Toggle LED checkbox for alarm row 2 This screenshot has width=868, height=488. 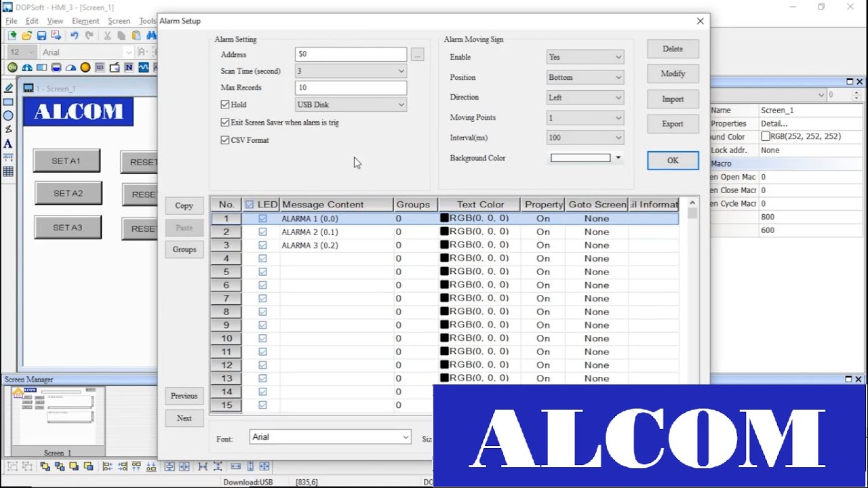coord(262,232)
